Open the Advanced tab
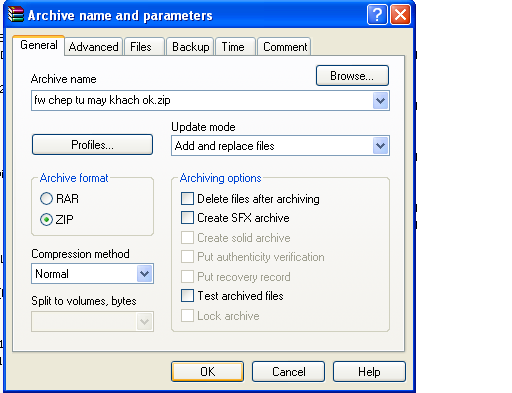This screenshot has width=512, height=393. coord(94,47)
